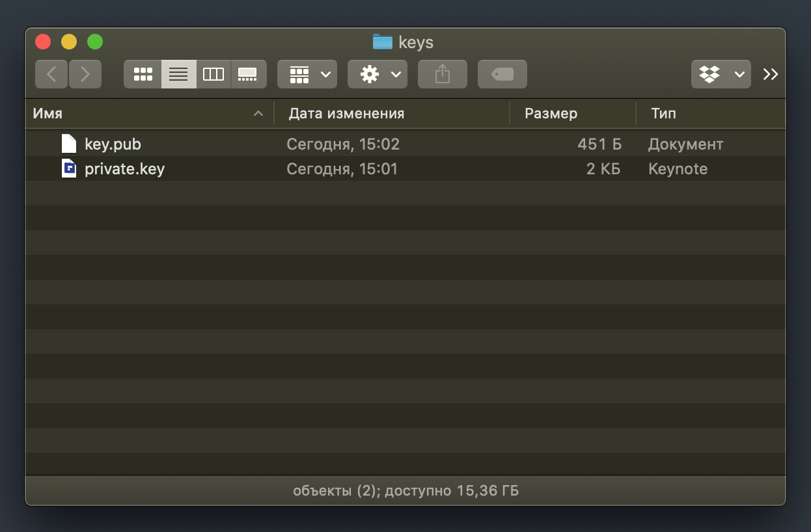Viewport: 811px width, 532px height.
Task: Sort by the Размер column header
Action: click(x=551, y=113)
